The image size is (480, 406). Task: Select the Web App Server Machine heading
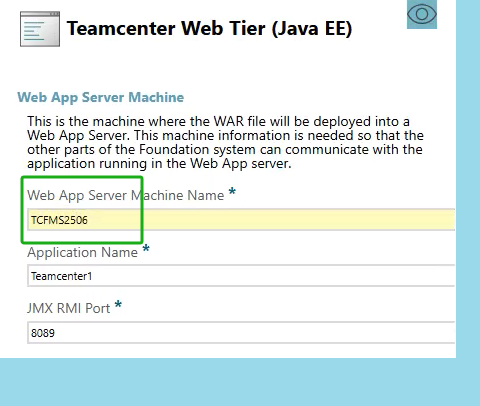coord(101,97)
